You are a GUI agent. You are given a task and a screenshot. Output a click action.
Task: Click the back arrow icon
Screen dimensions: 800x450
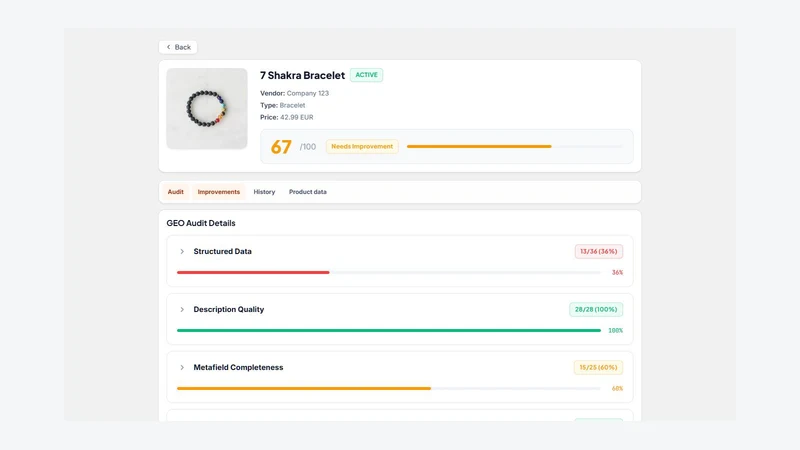click(168, 47)
